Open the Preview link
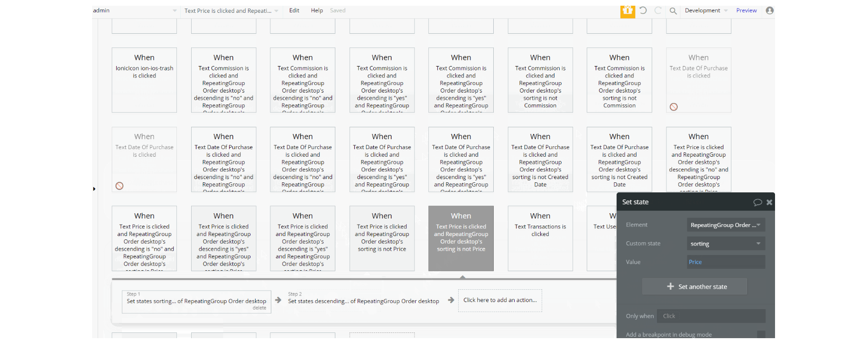 click(x=746, y=10)
